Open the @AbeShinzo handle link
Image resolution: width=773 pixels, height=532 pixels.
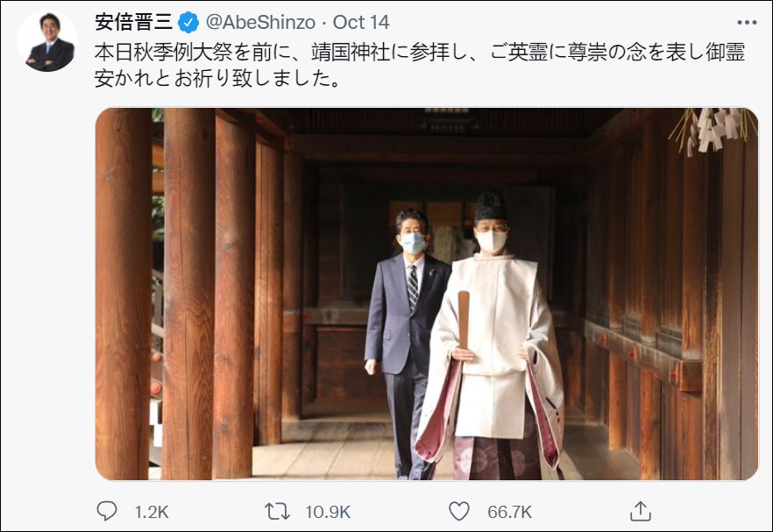tap(260, 22)
